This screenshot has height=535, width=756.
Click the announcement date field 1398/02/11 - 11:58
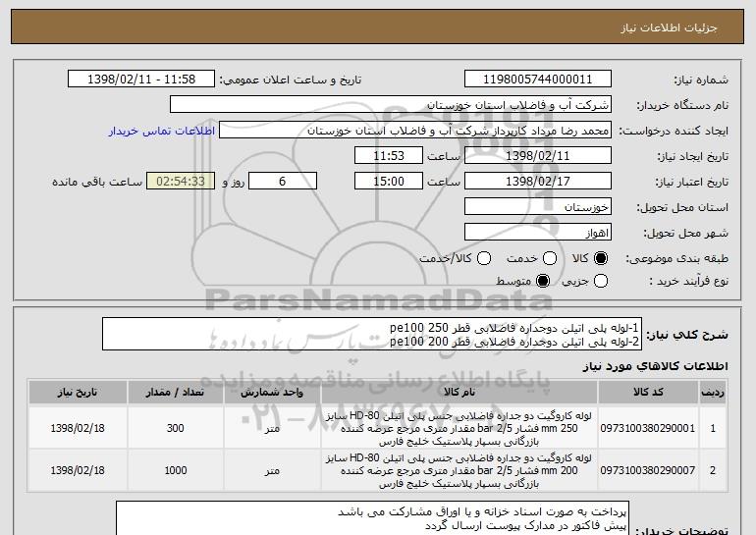coord(141,79)
